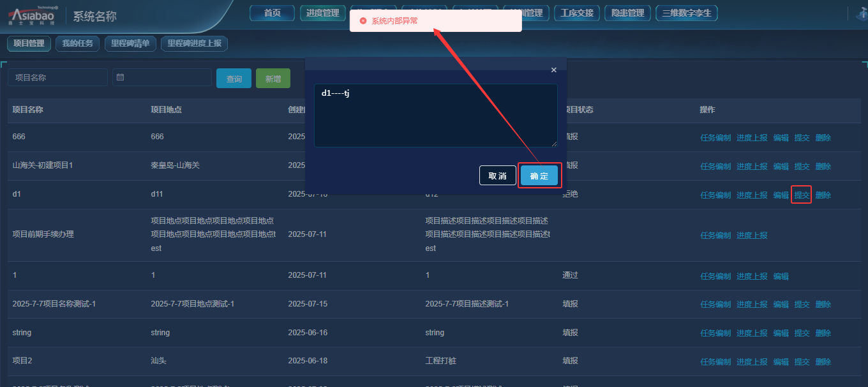Click 任务编制 for the string project
868x387 pixels.
(715, 333)
